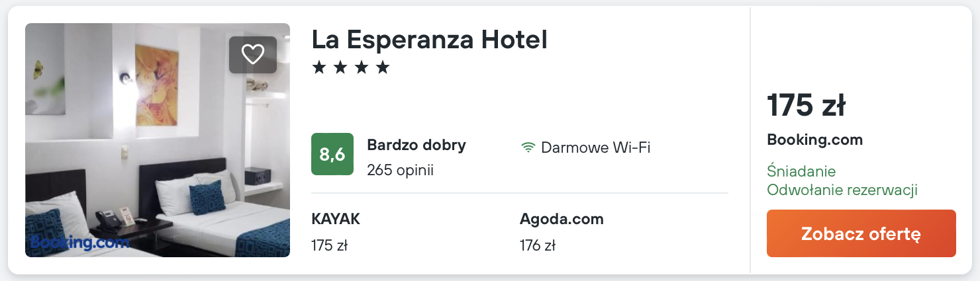Save hotel with the heart icon

point(253,54)
